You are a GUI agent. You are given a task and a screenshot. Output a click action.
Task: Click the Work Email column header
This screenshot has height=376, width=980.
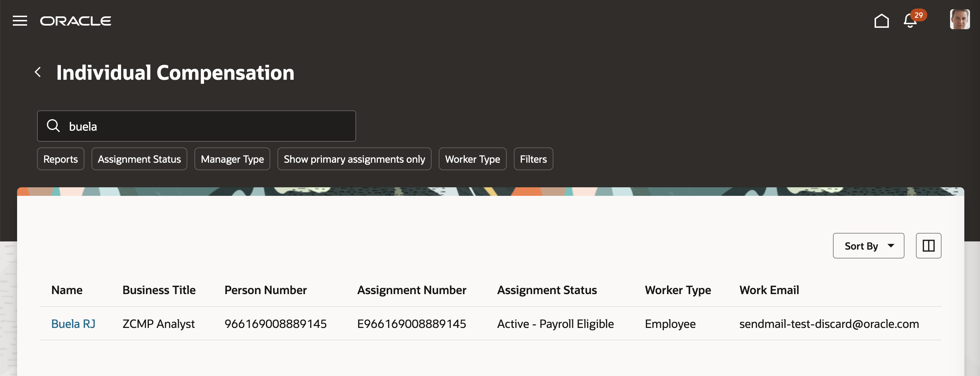point(769,290)
